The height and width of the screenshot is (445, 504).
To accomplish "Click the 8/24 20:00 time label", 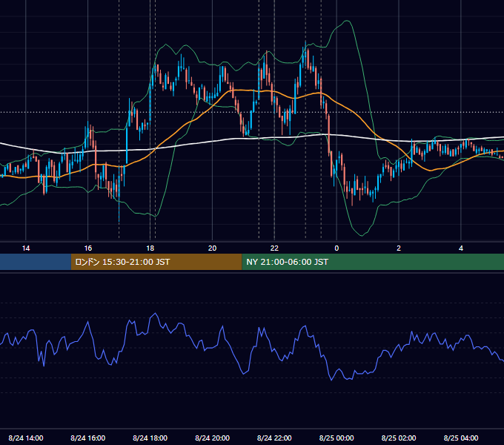I will [212, 438].
